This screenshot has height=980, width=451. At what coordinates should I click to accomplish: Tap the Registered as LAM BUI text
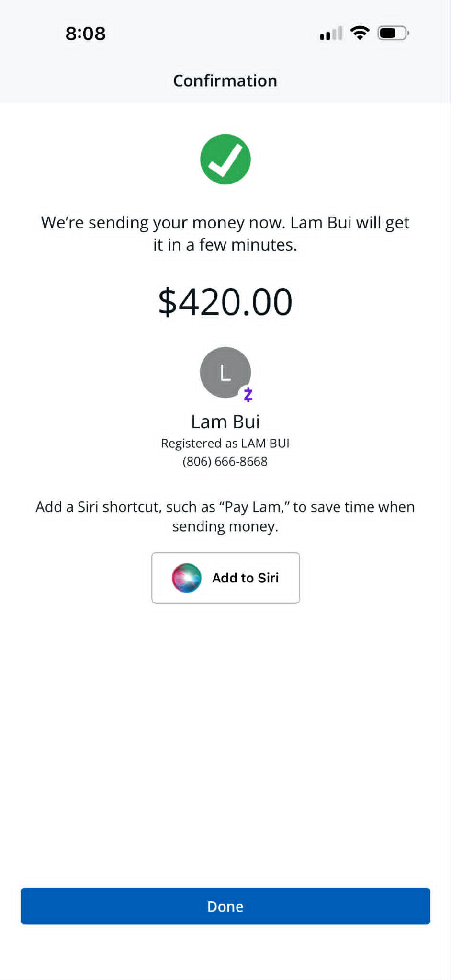coord(225,443)
